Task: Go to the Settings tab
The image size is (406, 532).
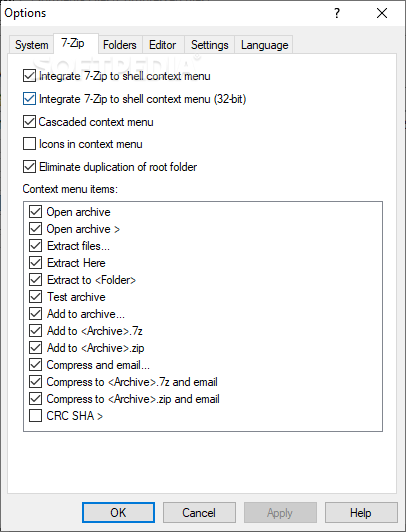Action: tap(209, 45)
